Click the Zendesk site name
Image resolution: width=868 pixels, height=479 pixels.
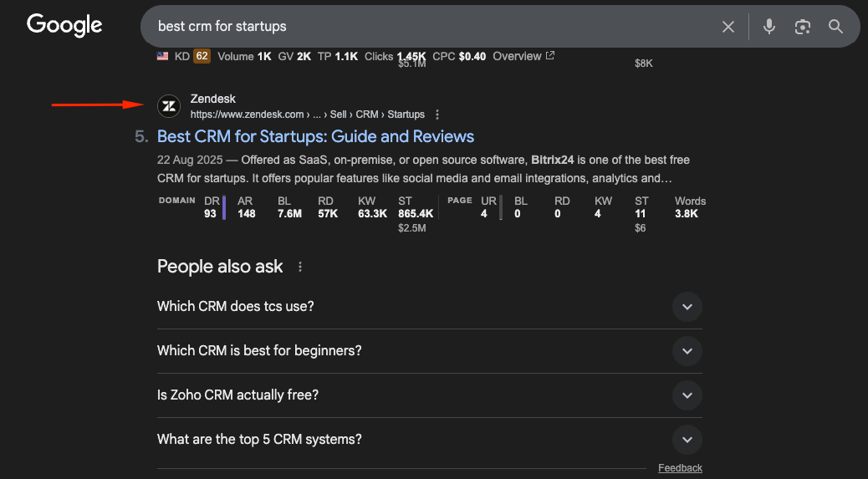point(213,99)
